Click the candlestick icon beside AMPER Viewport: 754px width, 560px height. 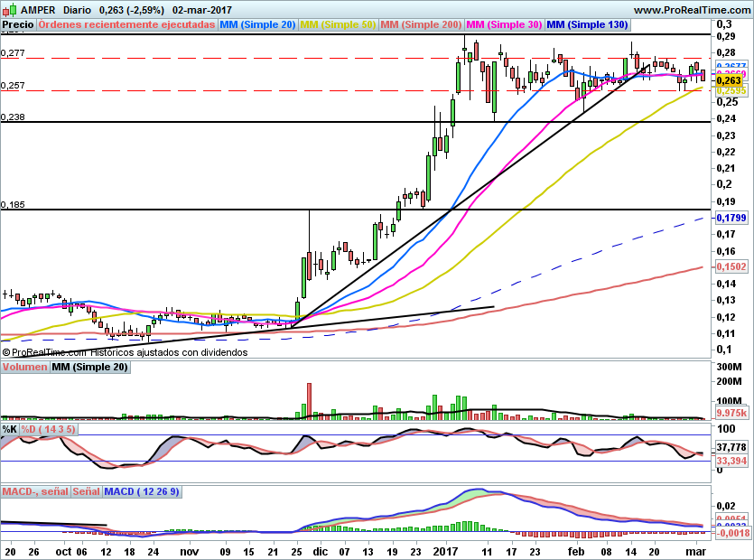(10, 9)
